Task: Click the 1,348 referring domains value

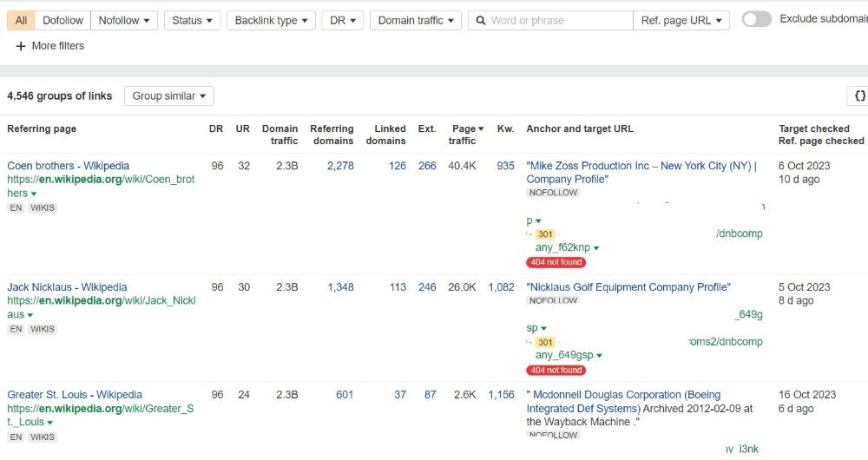Action: click(340, 286)
